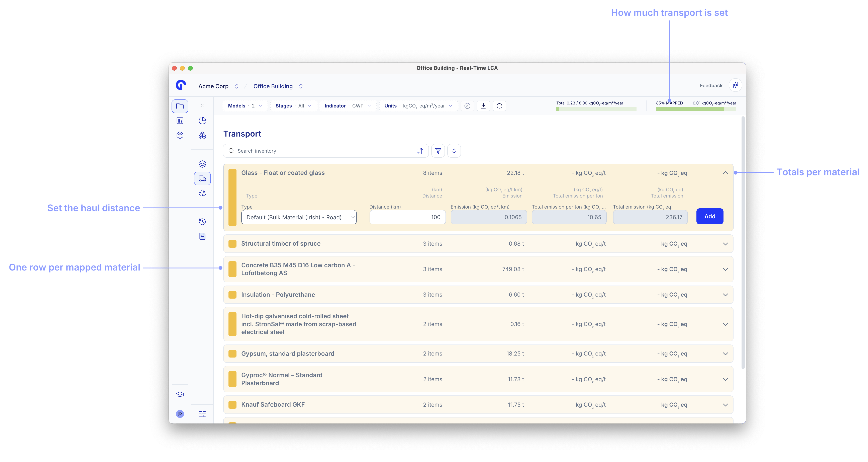The image size is (868, 462).
Task: Click the Add button for Glass transport
Action: 710,217
